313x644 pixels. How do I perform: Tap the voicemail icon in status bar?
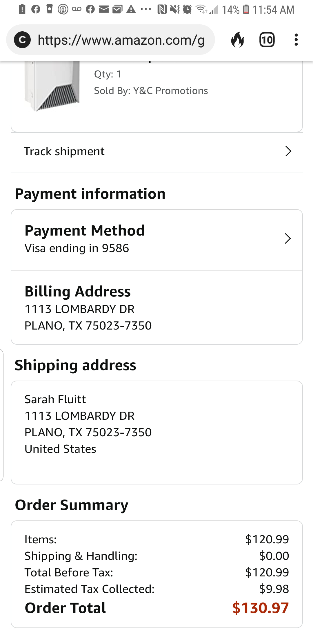click(x=77, y=9)
